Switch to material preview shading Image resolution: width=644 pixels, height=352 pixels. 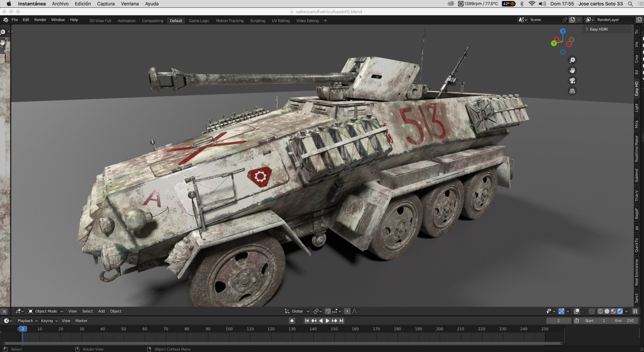[x=613, y=311]
